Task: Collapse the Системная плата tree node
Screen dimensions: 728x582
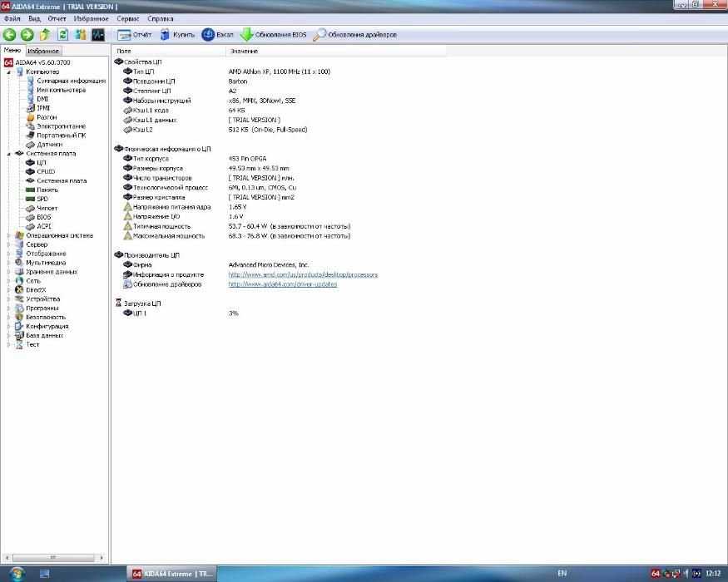Action: coord(9,154)
